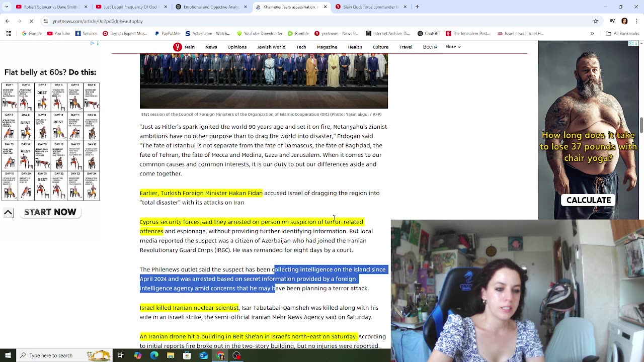The width and height of the screenshot is (644, 362).
Task: Expand the tab search dropdown
Action: (x=8, y=7)
